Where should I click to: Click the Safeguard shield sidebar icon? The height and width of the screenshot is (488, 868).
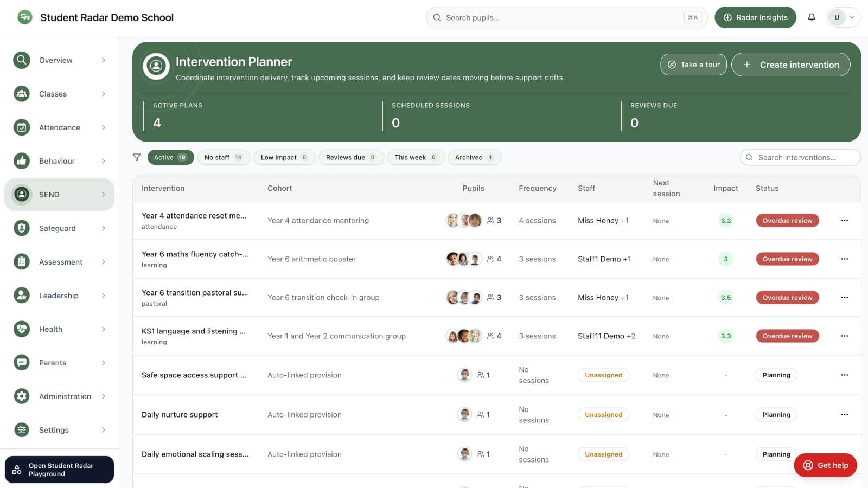coord(22,228)
